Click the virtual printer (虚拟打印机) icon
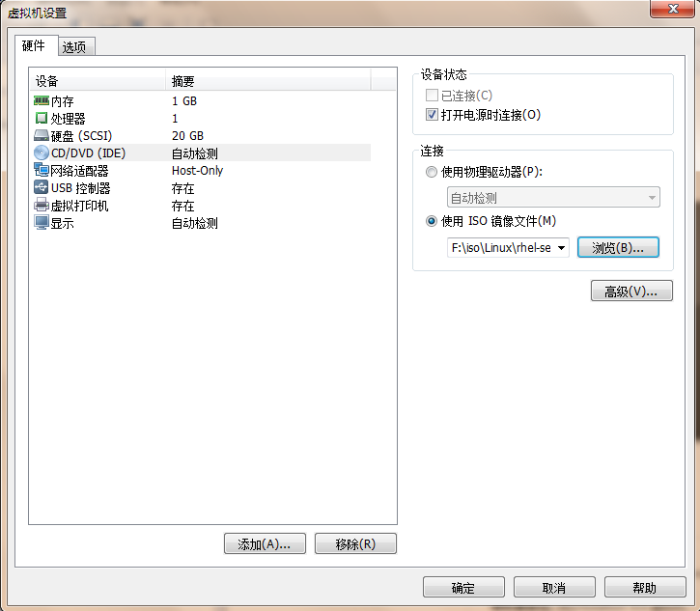 tap(42, 205)
